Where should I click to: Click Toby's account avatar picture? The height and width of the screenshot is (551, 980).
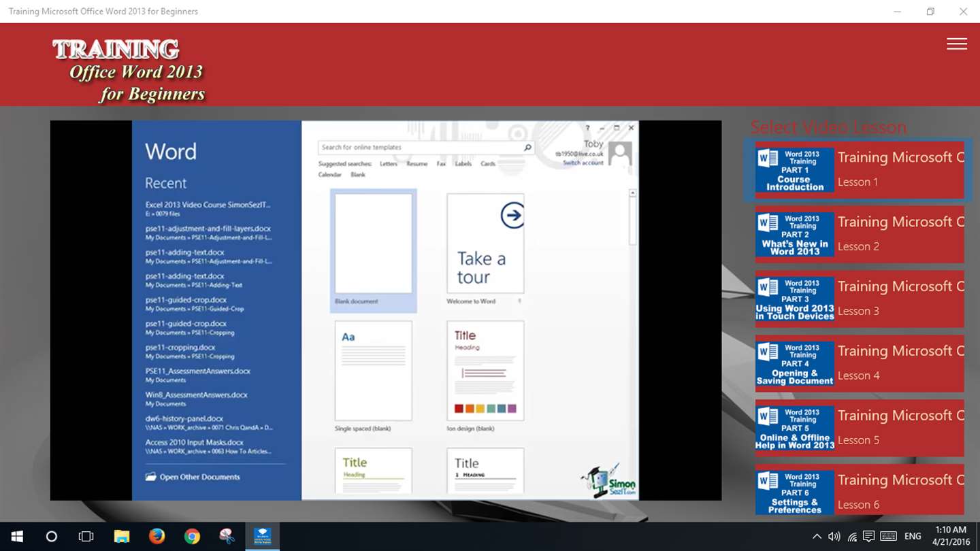pyautogui.click(x=620, y=154)
